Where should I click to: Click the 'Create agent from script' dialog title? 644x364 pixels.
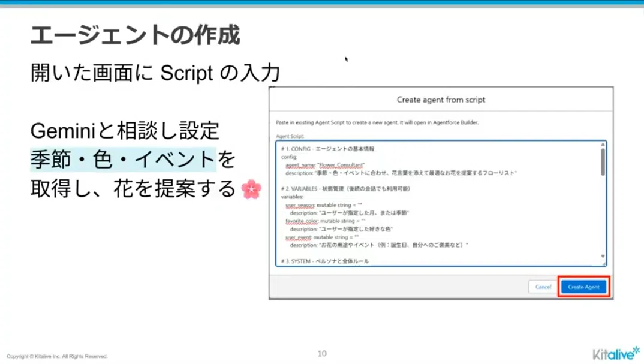coord(441,100)
